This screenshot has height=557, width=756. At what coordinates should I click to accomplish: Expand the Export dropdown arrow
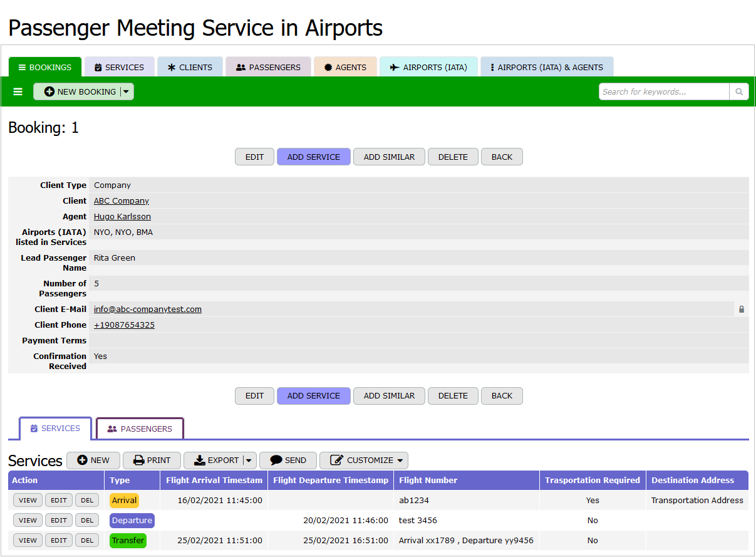(249, 461)
